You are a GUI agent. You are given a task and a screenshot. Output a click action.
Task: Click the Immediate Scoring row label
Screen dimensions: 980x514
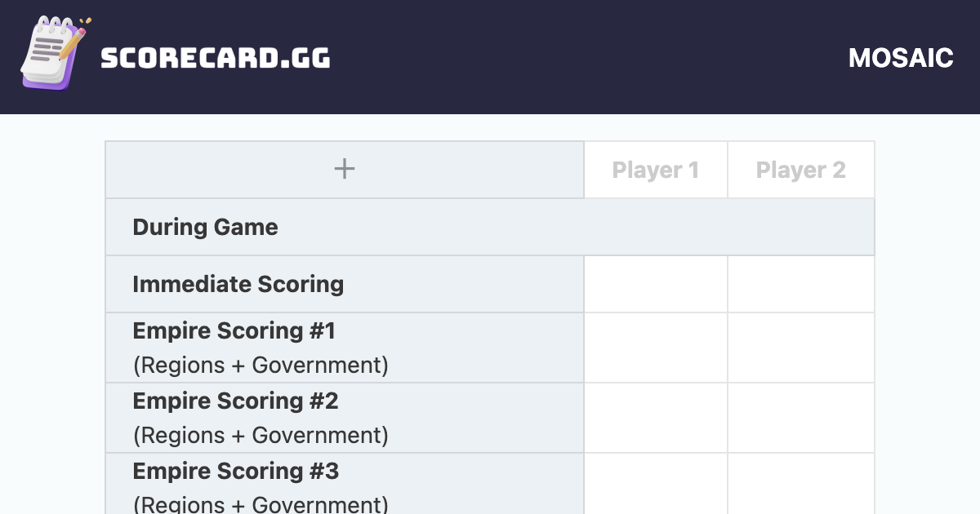tap(238, 284)
